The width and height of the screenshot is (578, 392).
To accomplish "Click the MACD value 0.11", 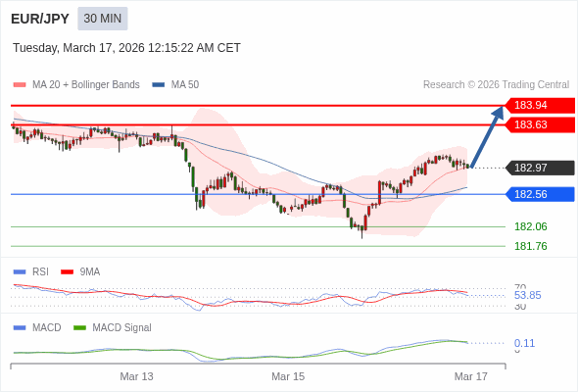I will (524, 343).
